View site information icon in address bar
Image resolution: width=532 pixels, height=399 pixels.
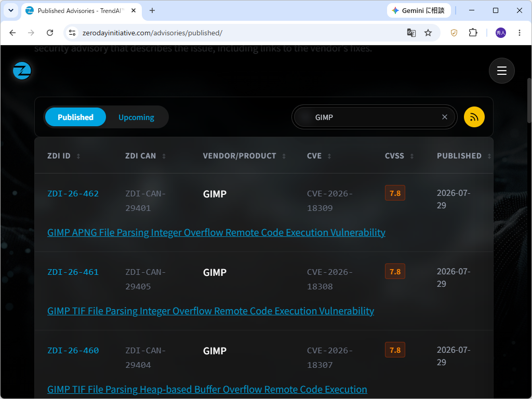pyautogui.click(x=72, y=33)
